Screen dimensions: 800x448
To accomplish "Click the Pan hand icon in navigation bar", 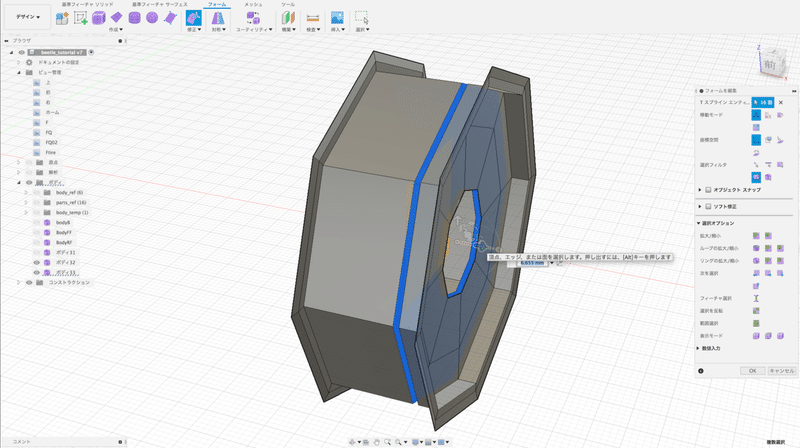I will pos(377,442).
